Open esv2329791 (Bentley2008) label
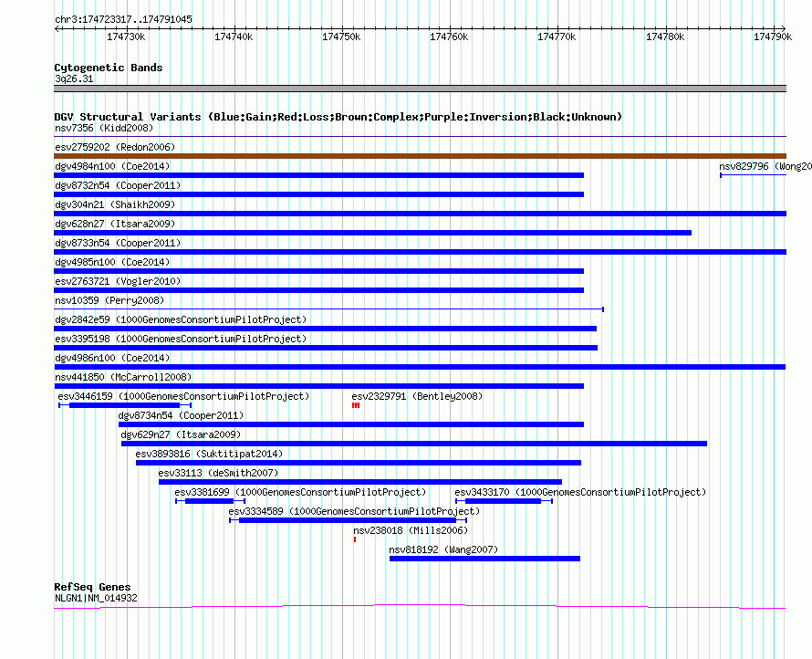The height and width of the screenshot is (659, 812). (417, 396)
